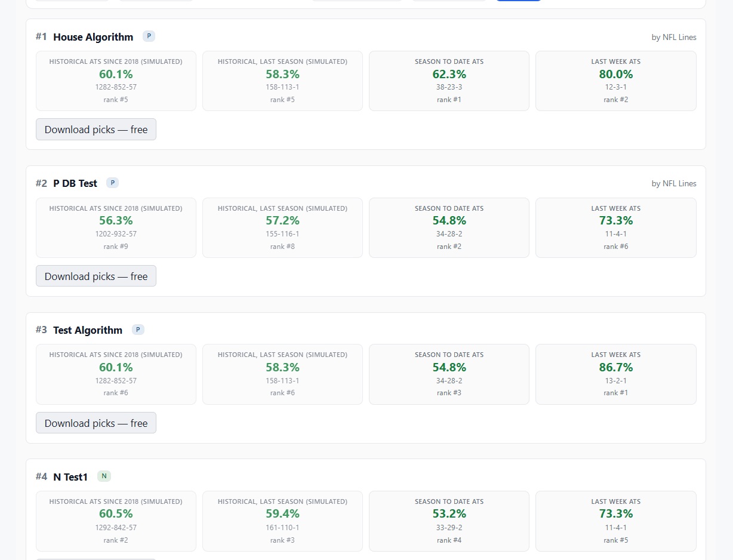733x560 pixels.
Task: Click the 12-3-1 last week record
Action: pos(616,87)
